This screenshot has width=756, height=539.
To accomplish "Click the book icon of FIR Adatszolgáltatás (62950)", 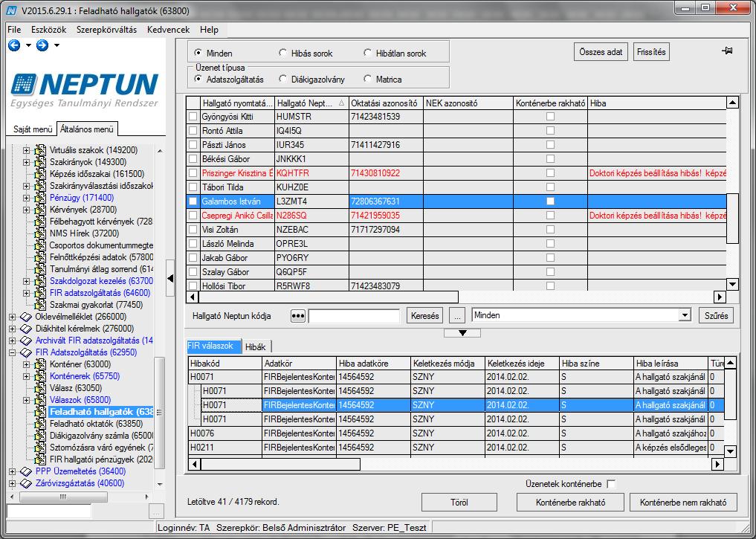I will (x=26, y=352).
